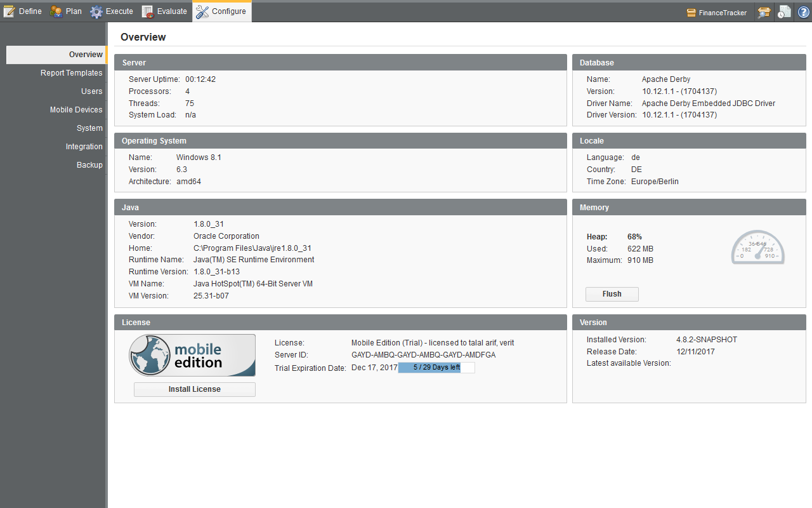Click the Europe/Berlin time zone value
Screen dimensions: 812x508
coord(655,182)
